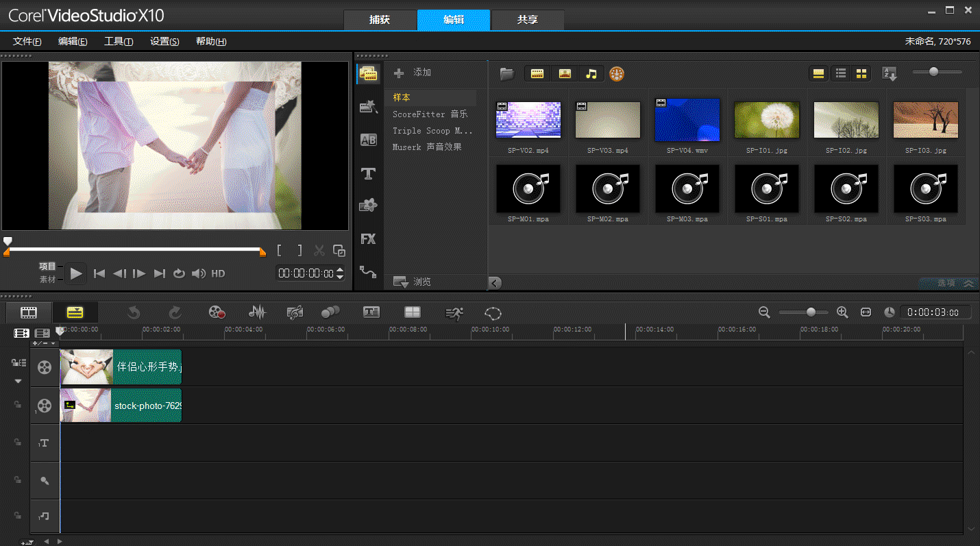Screen dimensions: 980x546
Task: Open the Mask Creator tool
Action: tap(493, 313)
